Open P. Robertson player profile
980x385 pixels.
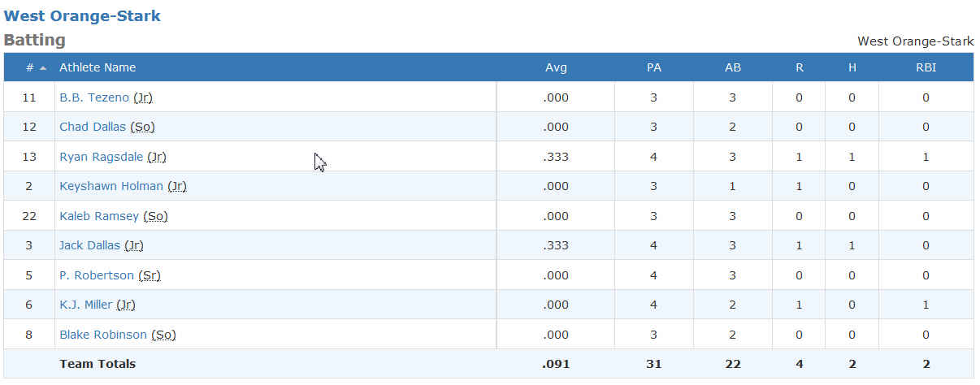click(x=97, y=275)
